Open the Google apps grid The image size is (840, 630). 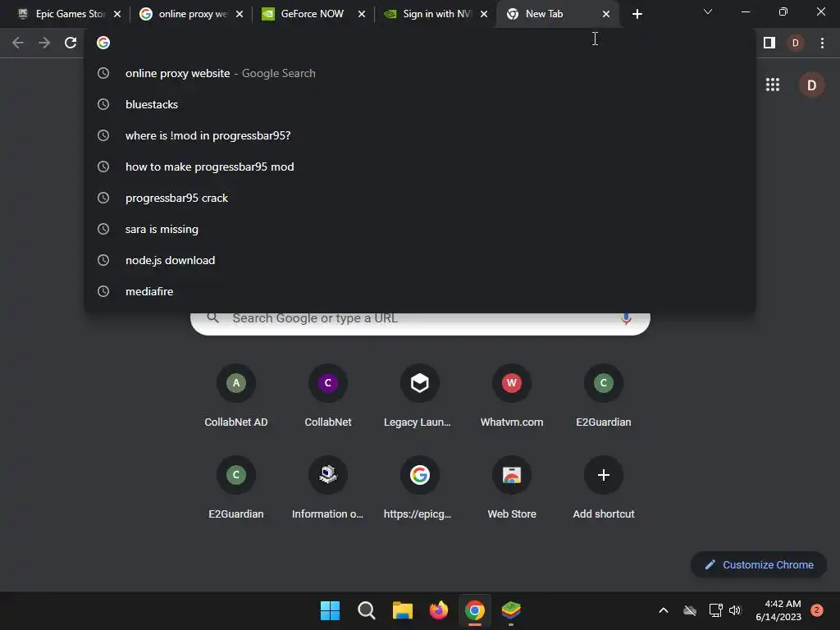pyautogui.click(x=773, y=84)
